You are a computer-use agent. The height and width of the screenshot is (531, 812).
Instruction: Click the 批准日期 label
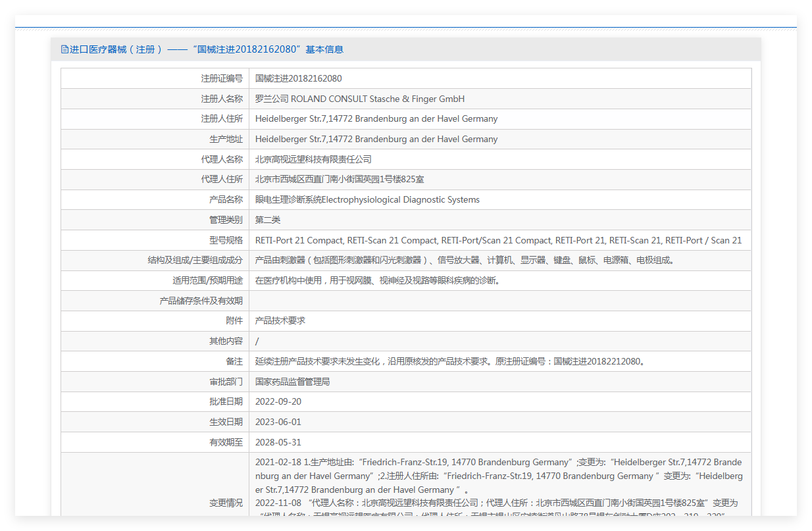[x=226, y=402]
